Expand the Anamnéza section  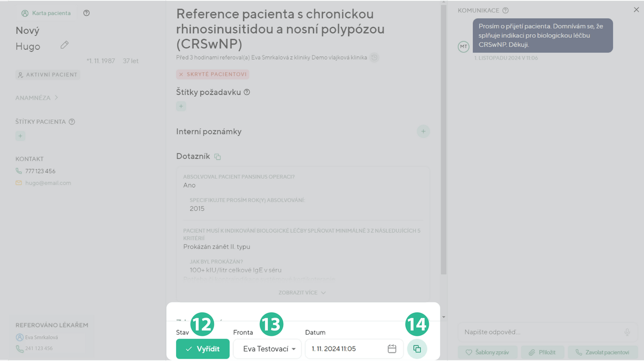36,98
